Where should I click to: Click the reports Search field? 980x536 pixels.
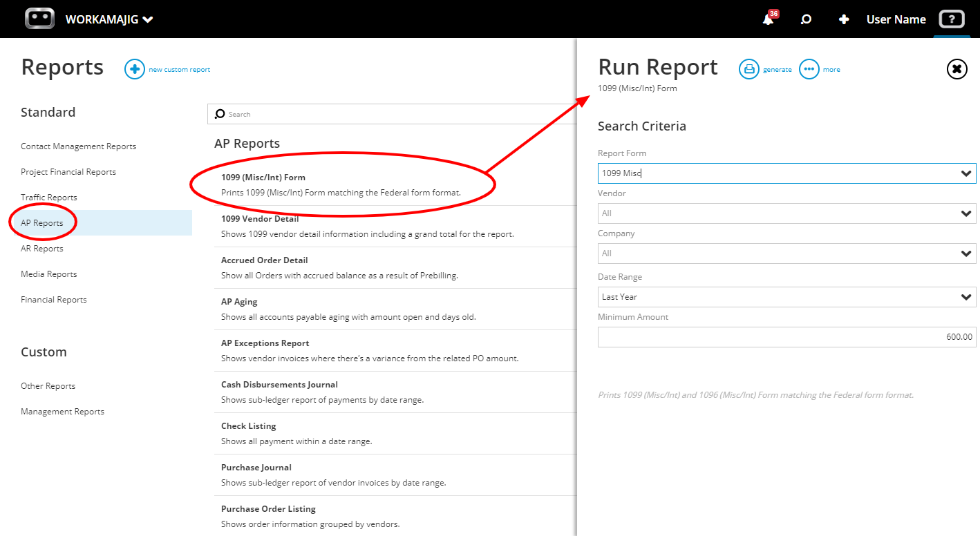pyautogui.click(x=392, y=114)
